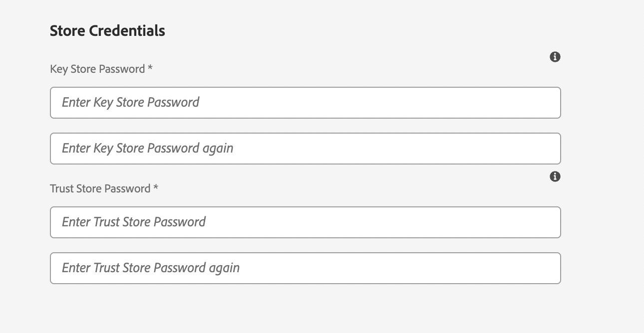Show help for the trust store password
This screenshot has width=644, height=333.
tap(555, 176)
